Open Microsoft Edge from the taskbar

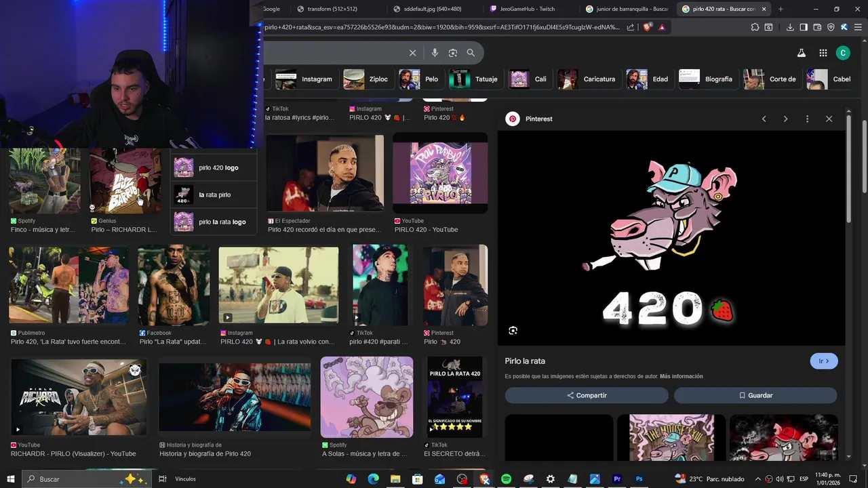(x=373, y=479)
